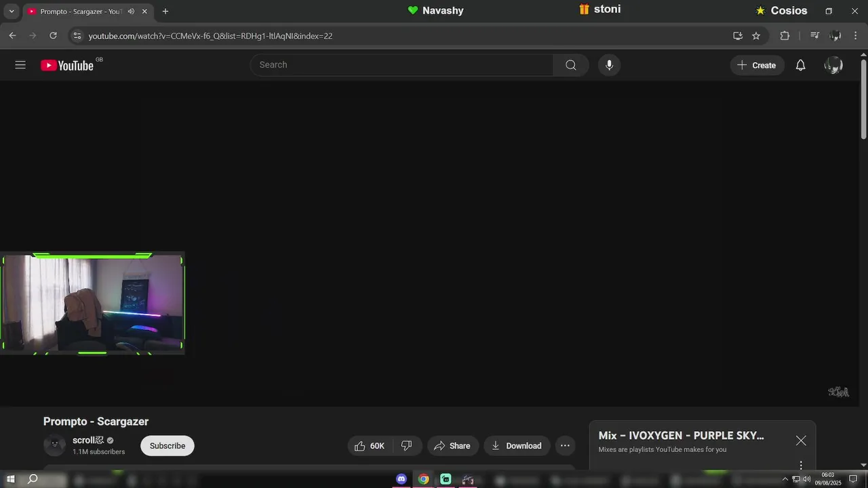Like the video with 60K likes

369,446
